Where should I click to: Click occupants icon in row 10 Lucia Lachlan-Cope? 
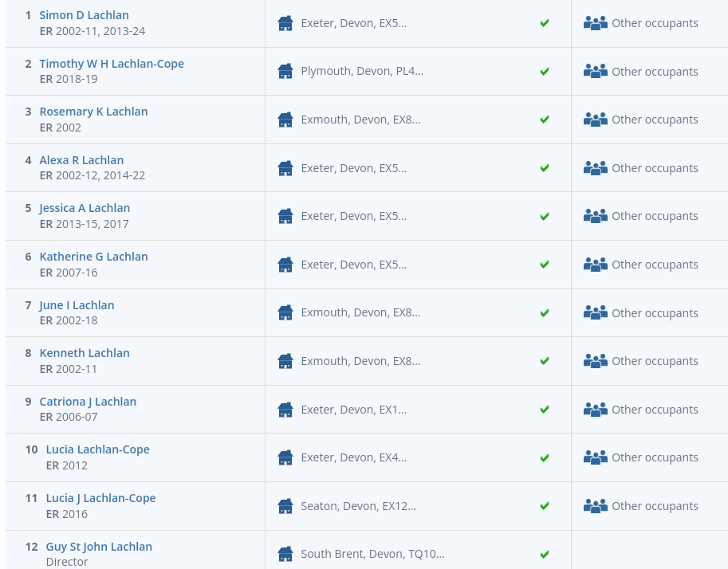tap(595, 457)
